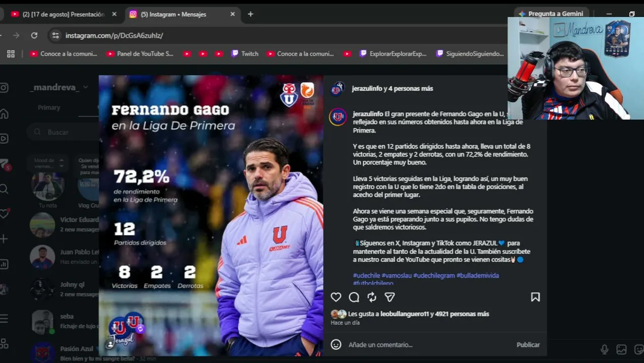Open Panel de YouTube S... bookmark

pos(140,54)
